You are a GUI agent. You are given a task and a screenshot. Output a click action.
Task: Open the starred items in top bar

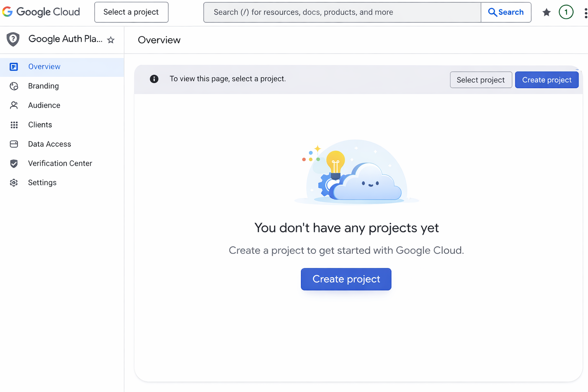click(546, 12)
